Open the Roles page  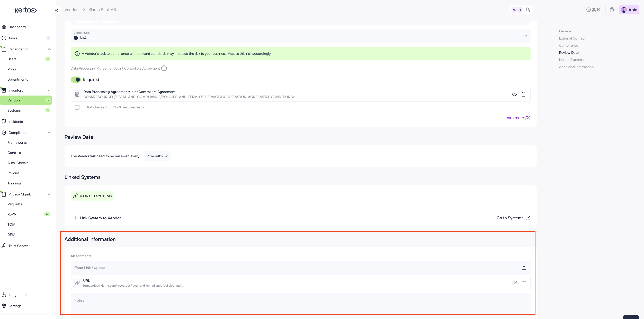click(x=12, y=69)
